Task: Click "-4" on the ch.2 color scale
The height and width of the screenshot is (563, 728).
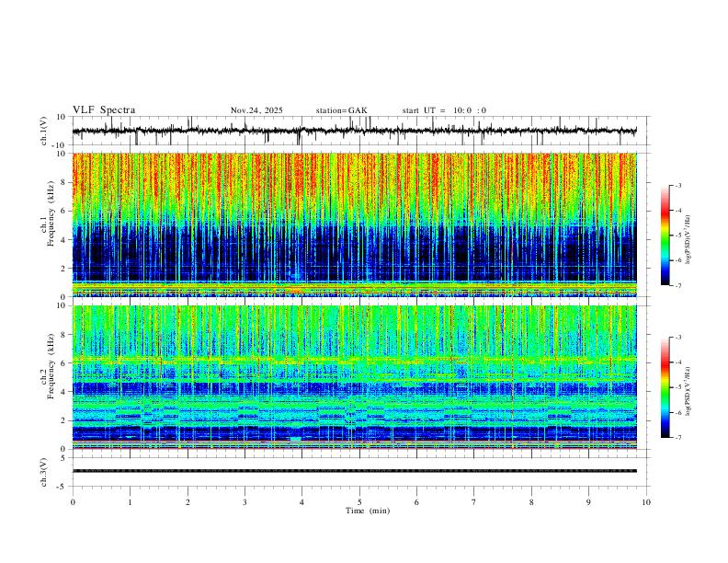Action: [x=677, y=362]
